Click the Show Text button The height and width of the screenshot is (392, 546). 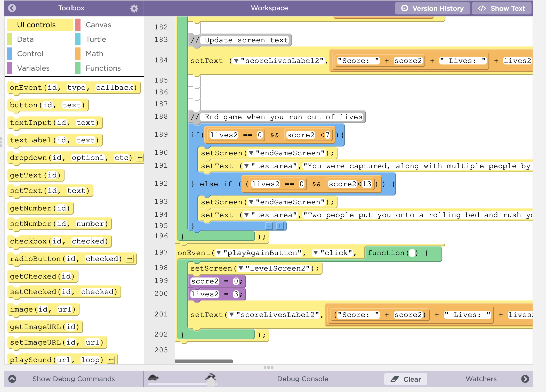(502, 8)
